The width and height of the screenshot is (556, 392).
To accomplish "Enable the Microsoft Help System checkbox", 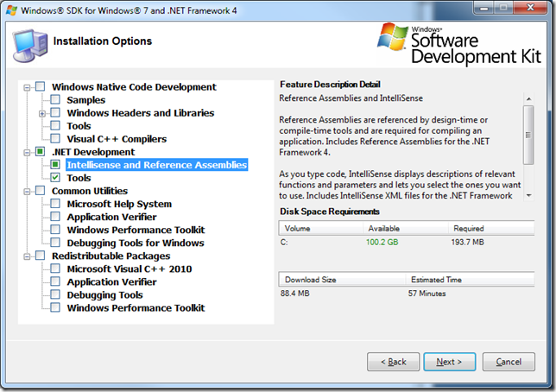I will 55,204.
